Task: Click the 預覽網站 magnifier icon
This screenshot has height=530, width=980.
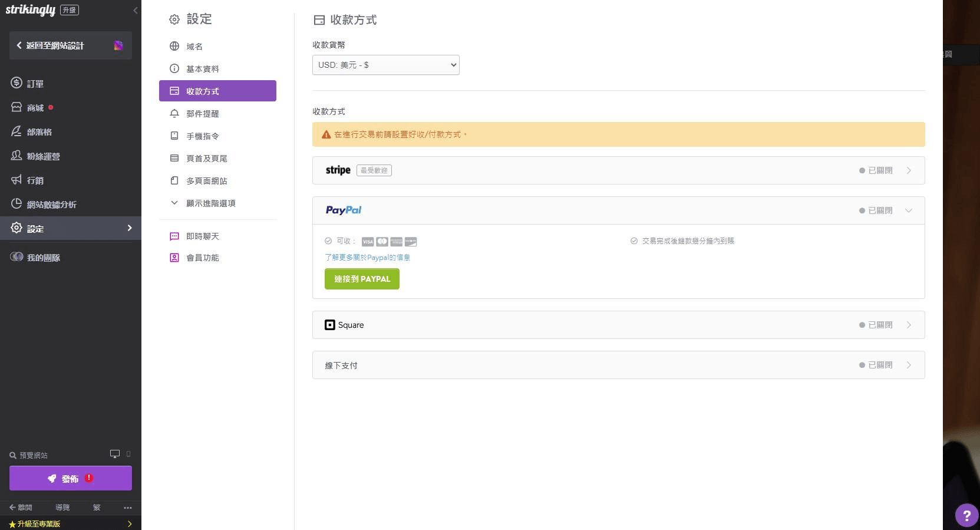Action: pyautogui.click(x=13, y=455)
